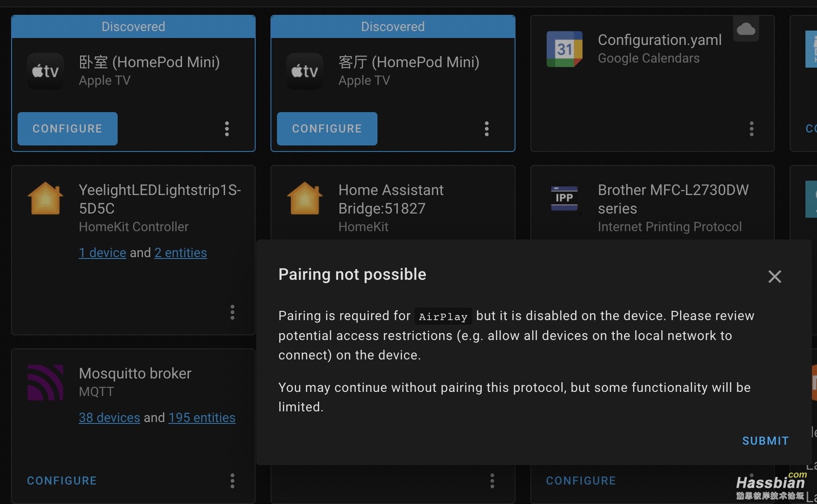Open '38 devices' link on Mosquitto broker
The width and height of the screenshot is (817, 504).
pos(109,418)
